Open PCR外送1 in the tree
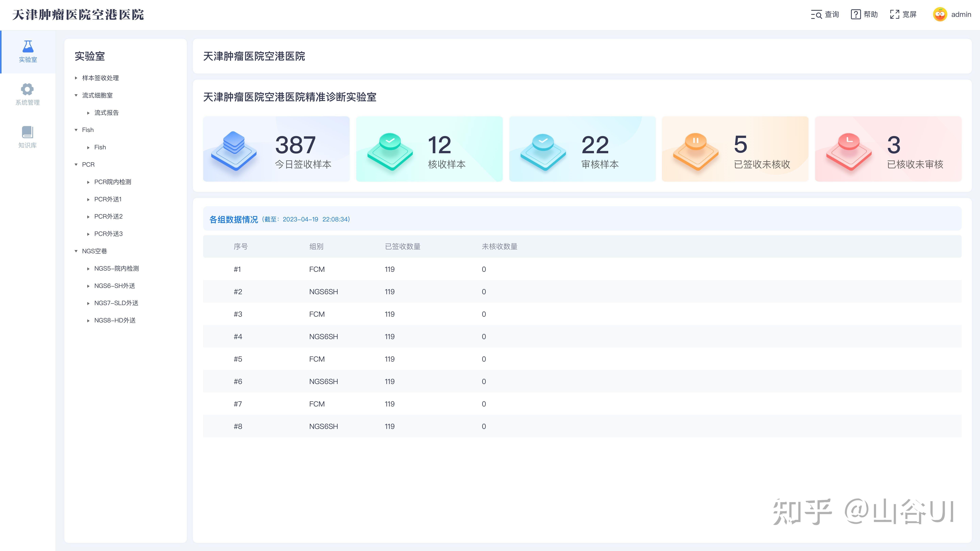Viewport: 980px width, 551px height. 108,199
